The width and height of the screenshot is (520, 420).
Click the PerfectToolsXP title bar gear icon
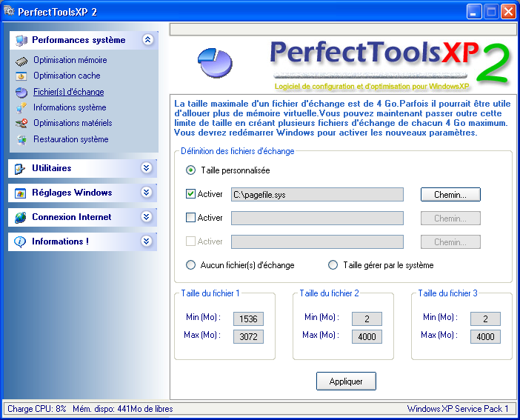point(10,11)
